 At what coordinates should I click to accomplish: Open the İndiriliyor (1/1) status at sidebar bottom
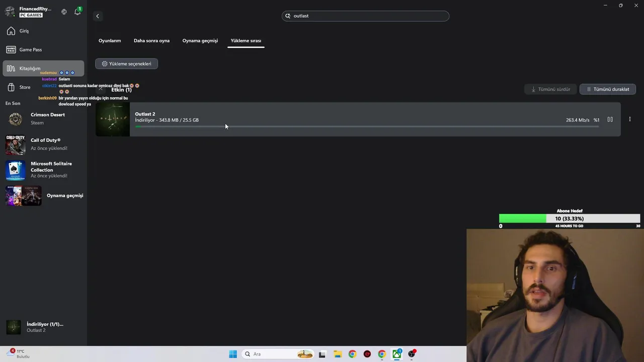pyautogui.click(x=43, y=327)
